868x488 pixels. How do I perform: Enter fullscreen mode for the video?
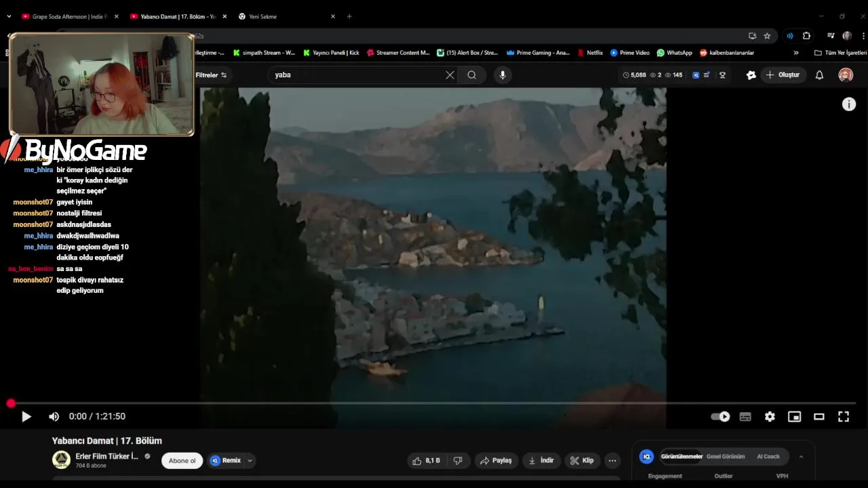tap(844, 417)
